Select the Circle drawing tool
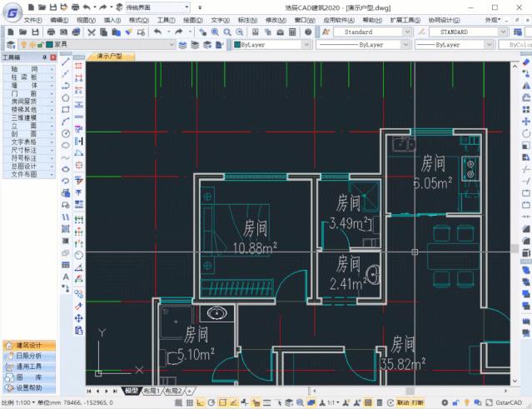Image resolution: width=532 pixels, height=409 pixels. point(66,132)
